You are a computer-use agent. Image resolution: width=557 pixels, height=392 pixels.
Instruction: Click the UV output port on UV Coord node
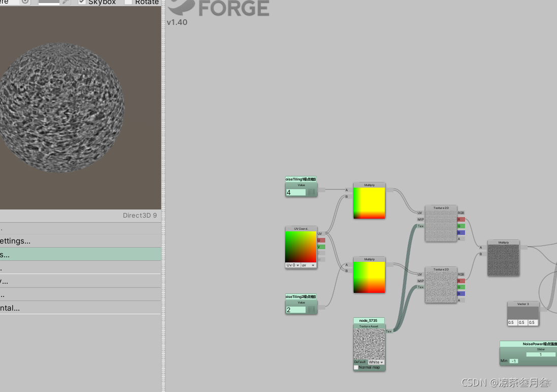[320, 234]
